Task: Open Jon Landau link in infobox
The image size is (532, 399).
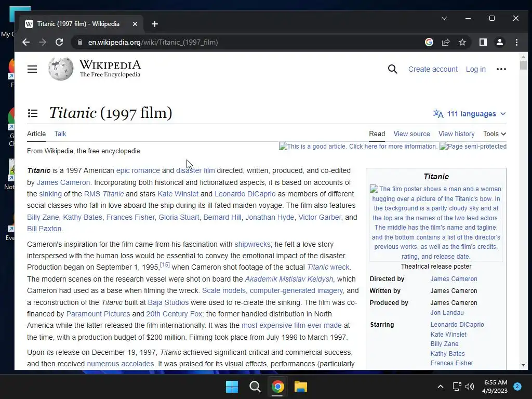Action: [x=447, y=312]
